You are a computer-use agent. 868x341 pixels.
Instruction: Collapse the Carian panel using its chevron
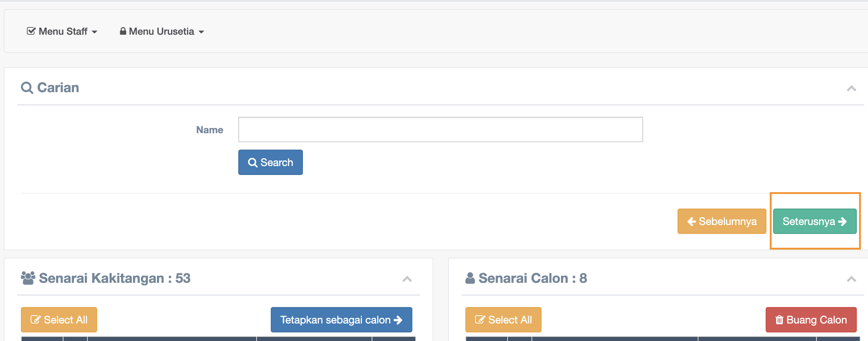(851, 89)
